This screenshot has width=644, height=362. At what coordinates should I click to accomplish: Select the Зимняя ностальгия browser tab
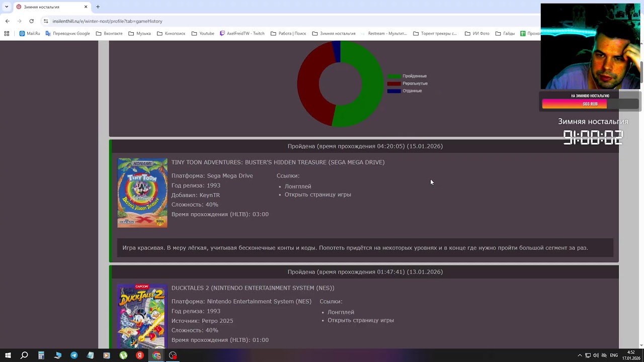[x=51, y=7]
